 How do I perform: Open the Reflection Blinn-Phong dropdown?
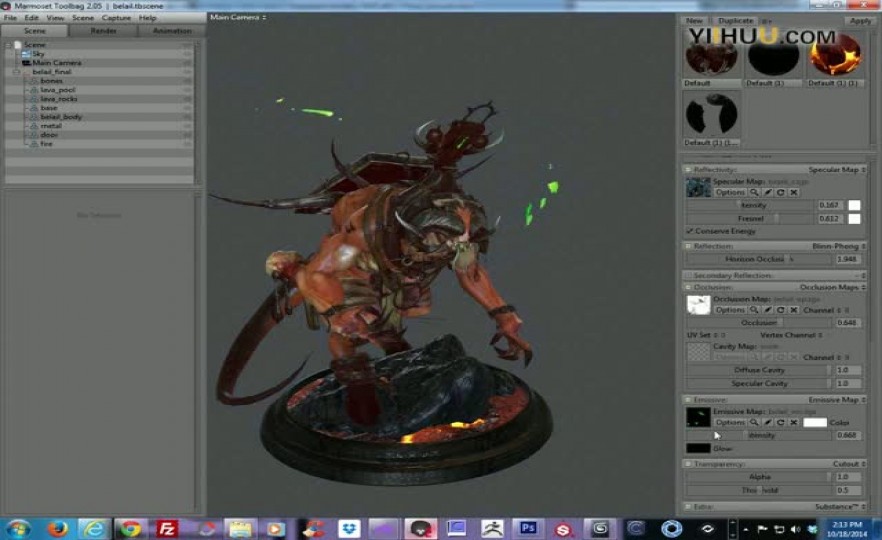click(839, 246)
